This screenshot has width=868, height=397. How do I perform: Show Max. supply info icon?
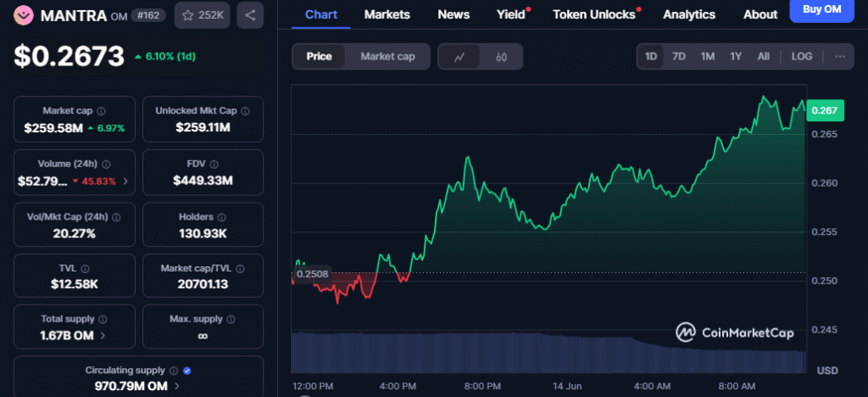(231, 319)
